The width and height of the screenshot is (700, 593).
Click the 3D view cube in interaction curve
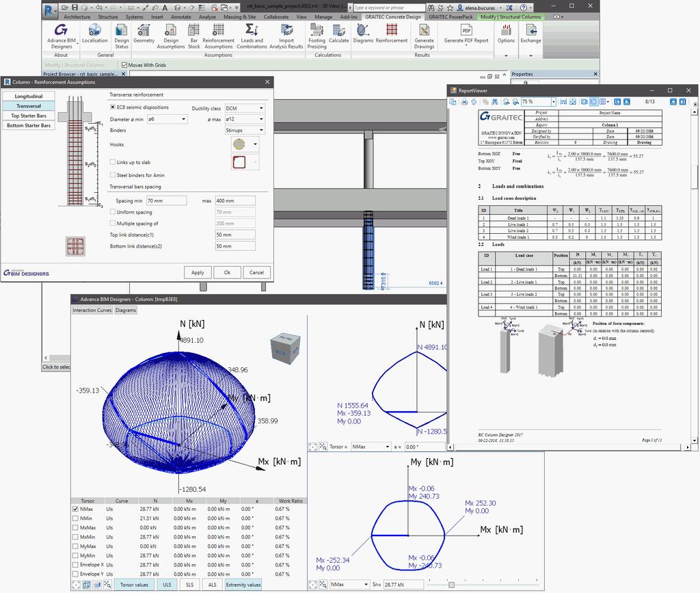(286, 348)
